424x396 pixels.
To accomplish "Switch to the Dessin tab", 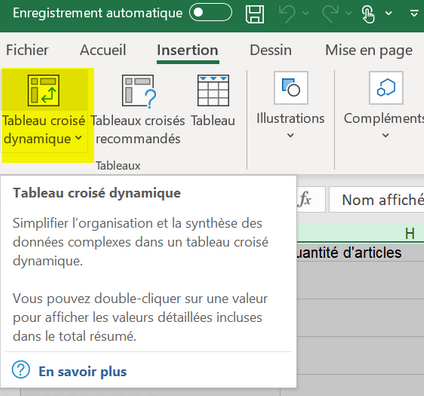I will coord(271,50).
